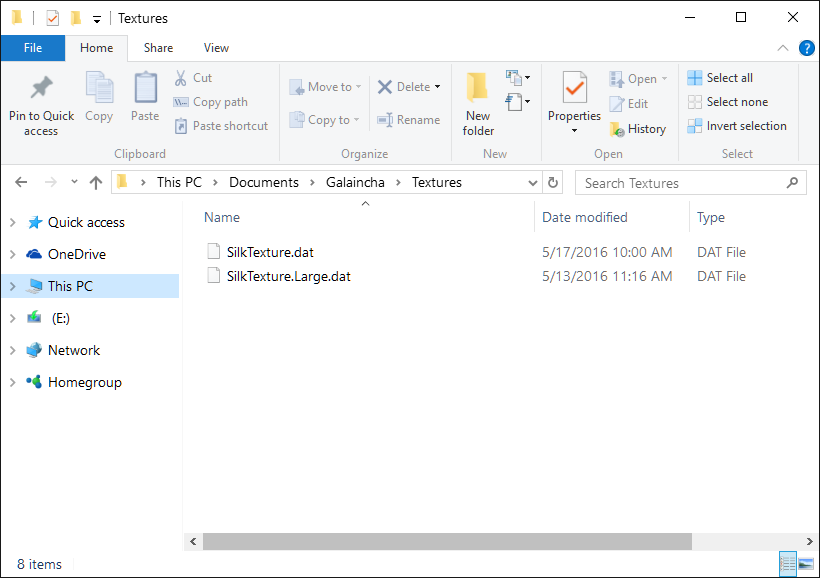Open the Properties icon in ribbon
This screenshot has width=820, height=578.
coord(574,88)
